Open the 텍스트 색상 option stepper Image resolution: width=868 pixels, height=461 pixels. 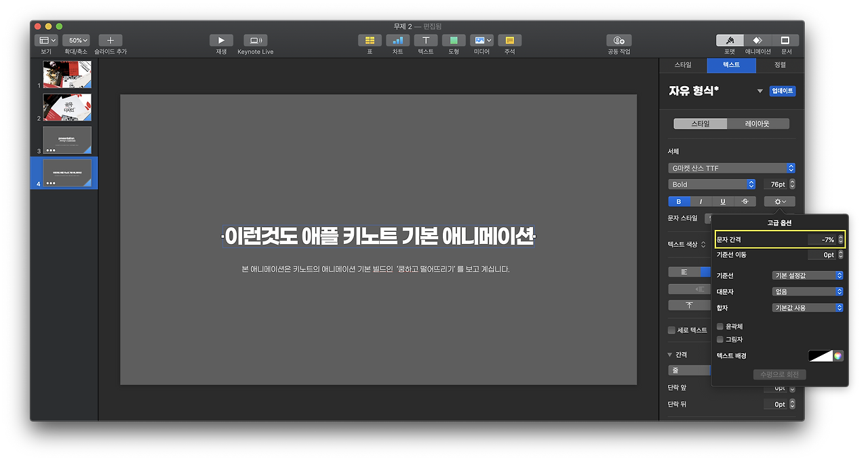tap(704, 244)
